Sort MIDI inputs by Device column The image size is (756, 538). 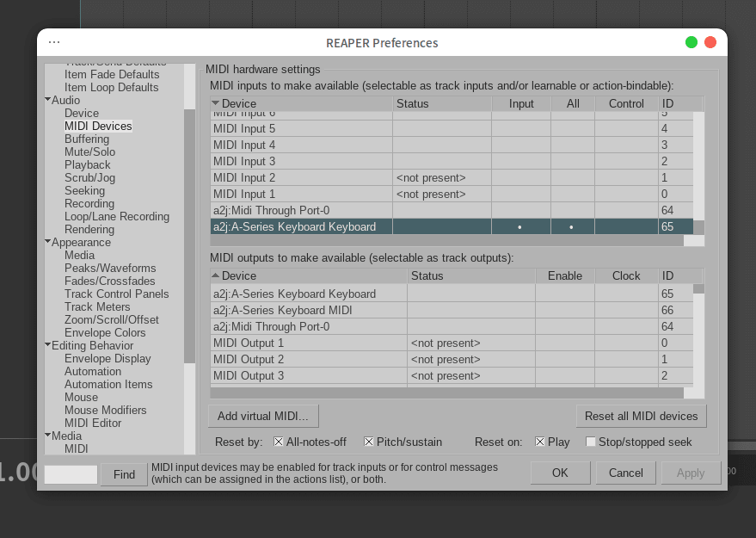(x=301, y=104)
